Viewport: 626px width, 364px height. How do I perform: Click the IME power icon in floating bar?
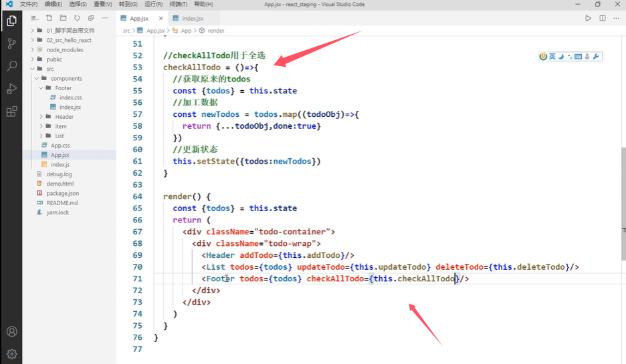pyautogui.click(x=543, y=57)
